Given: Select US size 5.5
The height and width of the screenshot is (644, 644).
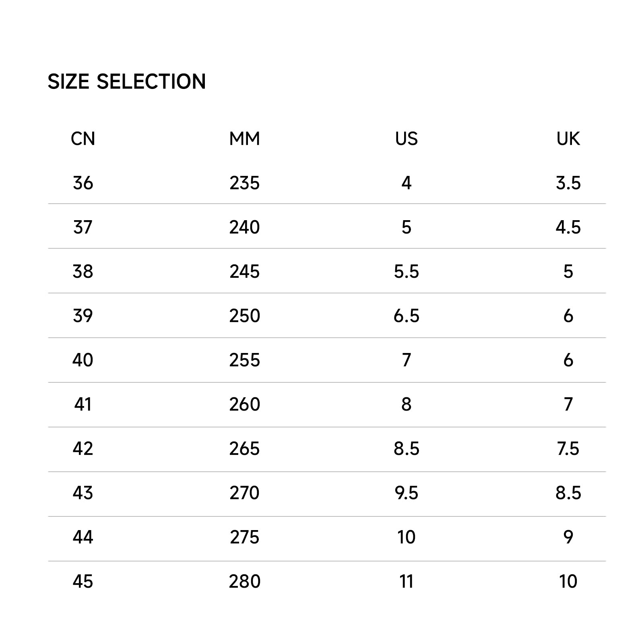Looking at the screenshot, I should (x=407, y=272).
